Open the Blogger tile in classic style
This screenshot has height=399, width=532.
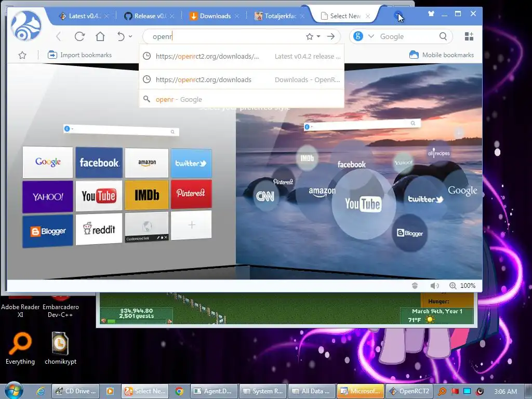click(47, 231)
